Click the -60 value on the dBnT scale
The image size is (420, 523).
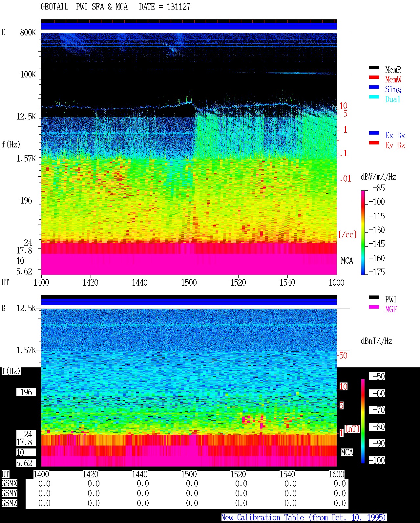pyautogui.click(x=377, y=393)
